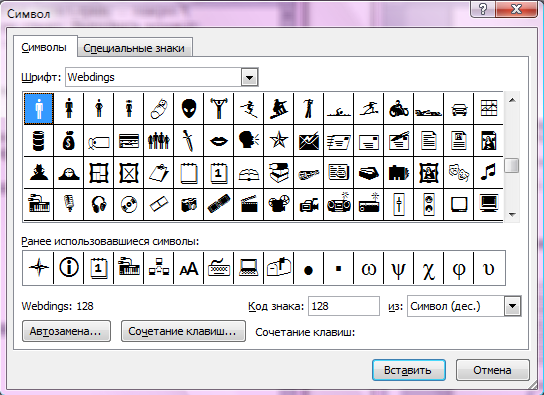Select recently used four-point star symbol
544x395 pixels.
click(x=38, y=268)
